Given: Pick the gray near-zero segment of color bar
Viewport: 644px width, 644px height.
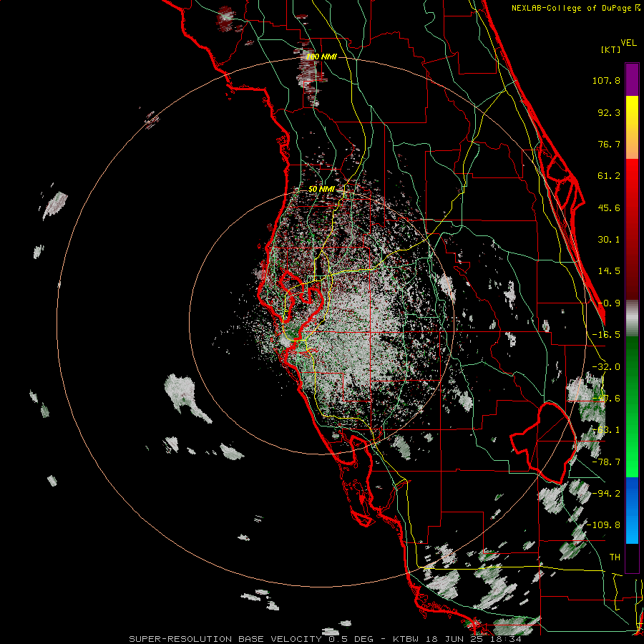Looking at the screenshot, I should click(632, 318).
